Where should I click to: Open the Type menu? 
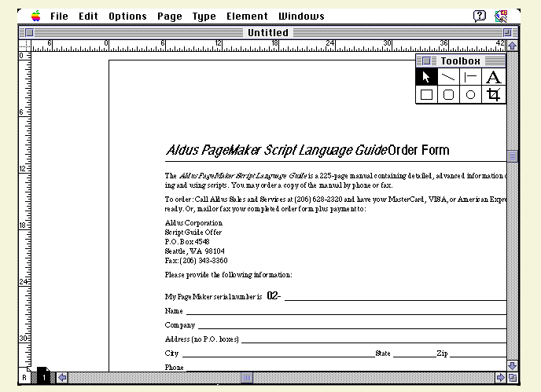(204, 16)
